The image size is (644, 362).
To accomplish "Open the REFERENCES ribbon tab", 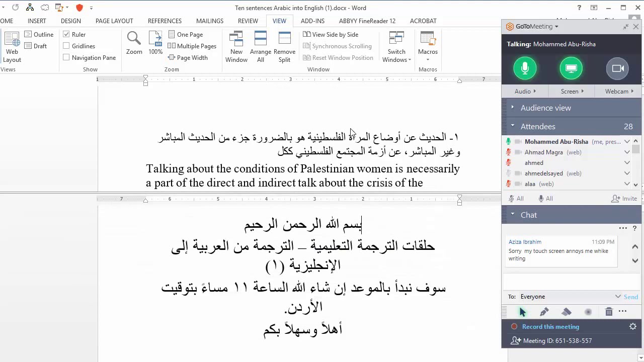I will pyautogui.click(x=165, y=21).
